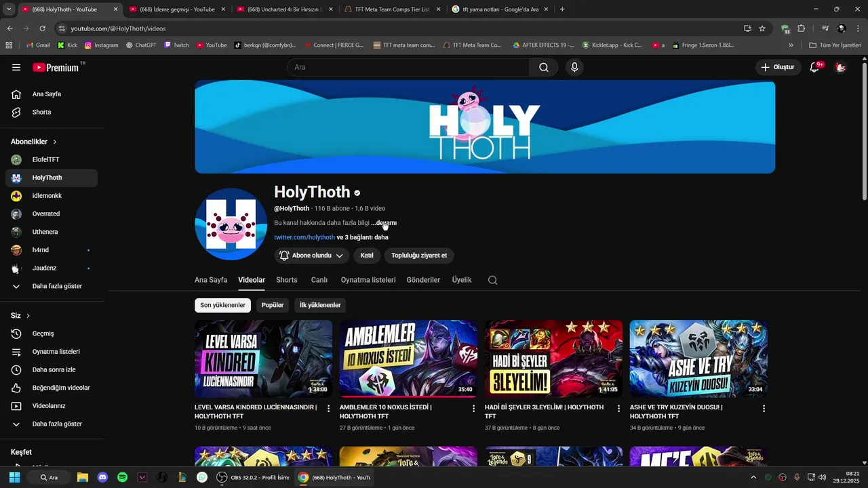This screenshot has height=488, width=868.
Task: Search within channel using magnifier icon
Action: tap(493, 280)
